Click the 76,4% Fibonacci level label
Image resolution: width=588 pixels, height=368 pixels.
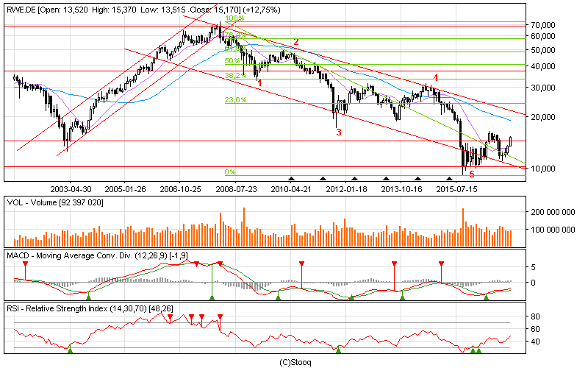[234, 35]
